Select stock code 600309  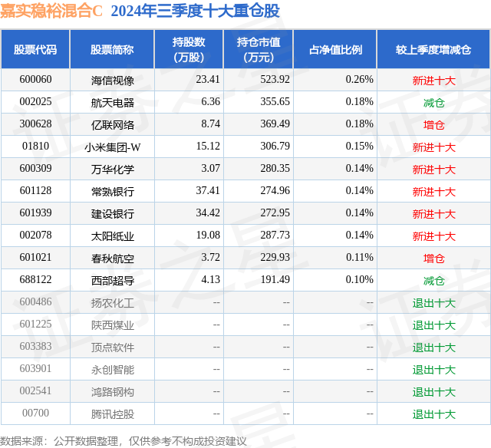35,169
